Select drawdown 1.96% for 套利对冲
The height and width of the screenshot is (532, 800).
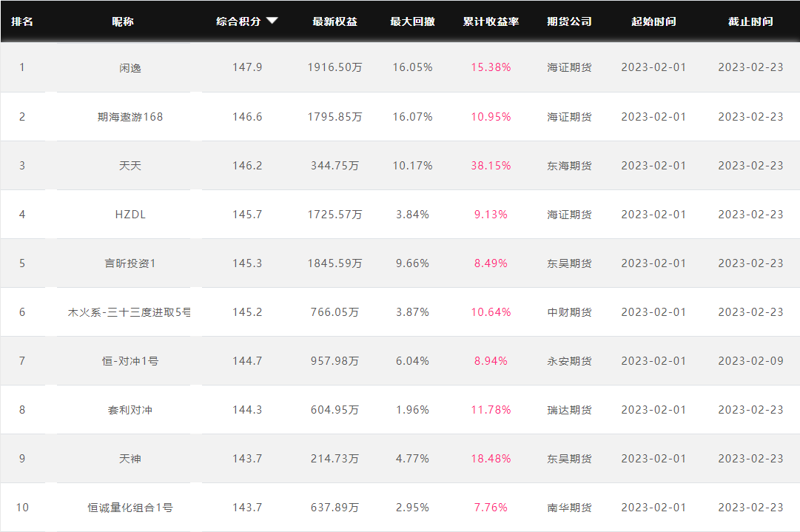coord(412,410)
